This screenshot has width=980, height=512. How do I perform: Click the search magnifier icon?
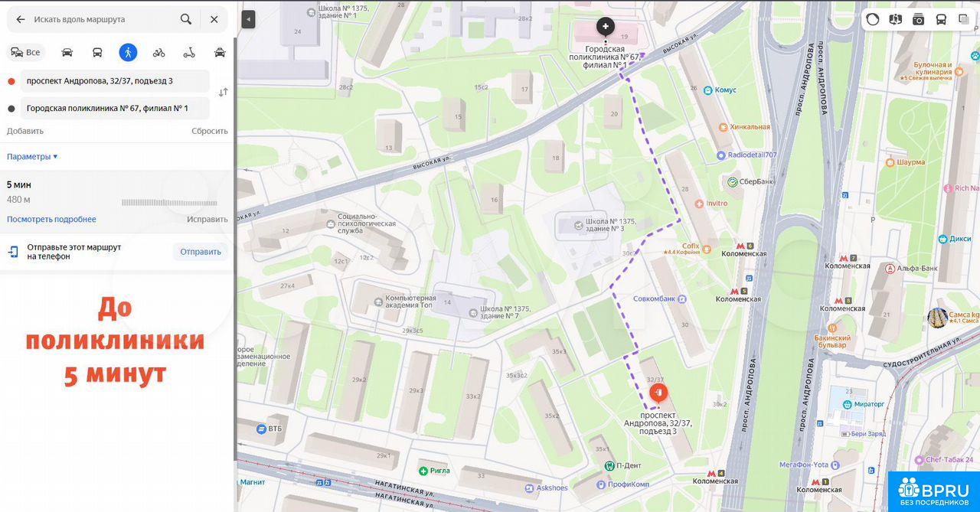pyautogui.click(x=186, y=19)
